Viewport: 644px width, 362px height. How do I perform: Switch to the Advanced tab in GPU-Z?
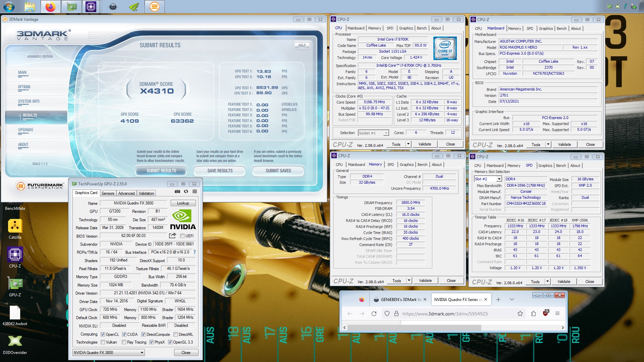pyautogui.click(x=126, y=193)
